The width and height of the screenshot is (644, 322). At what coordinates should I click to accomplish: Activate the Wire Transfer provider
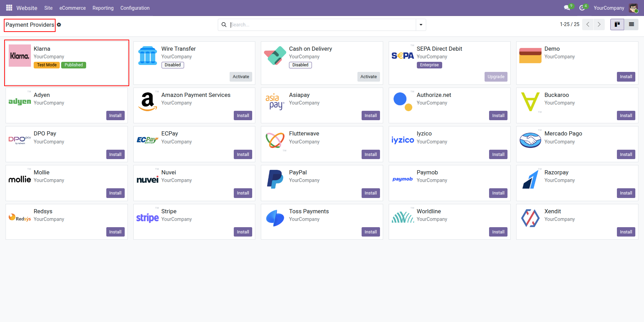[241, 77]
